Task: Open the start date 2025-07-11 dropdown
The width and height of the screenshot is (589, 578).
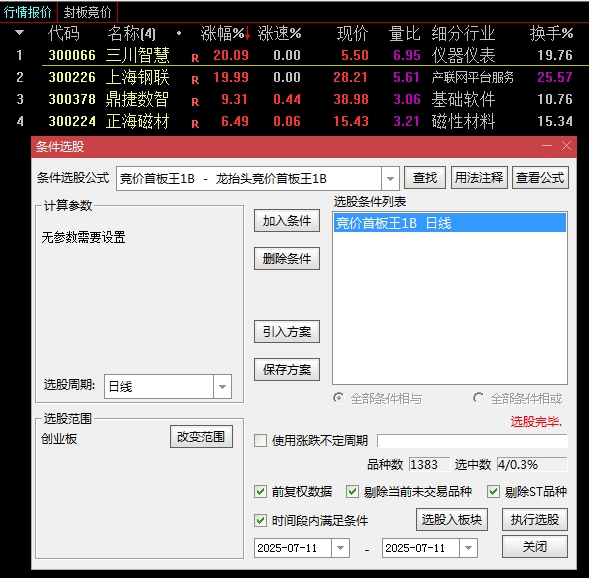Action: (x=340, y=548)
